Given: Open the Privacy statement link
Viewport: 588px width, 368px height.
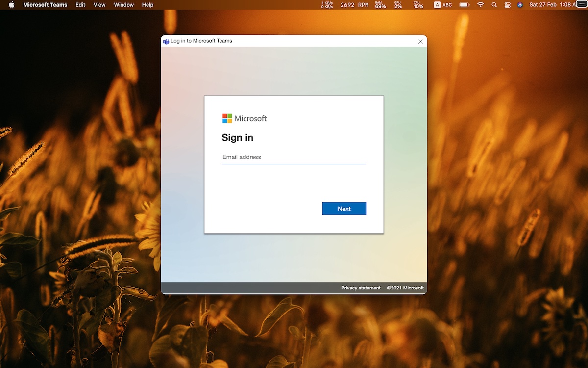Looking at the screenshot, I should [361, 288].
